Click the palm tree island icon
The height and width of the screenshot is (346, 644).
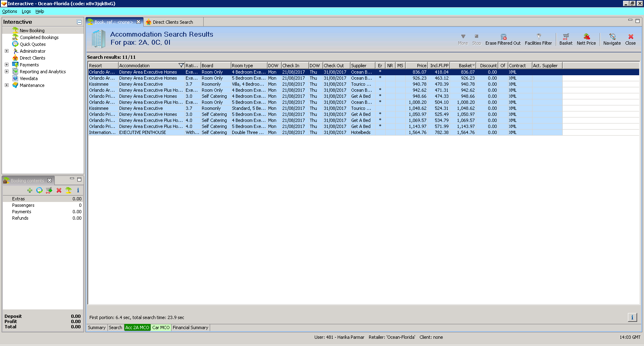click(x=68, y=190)
